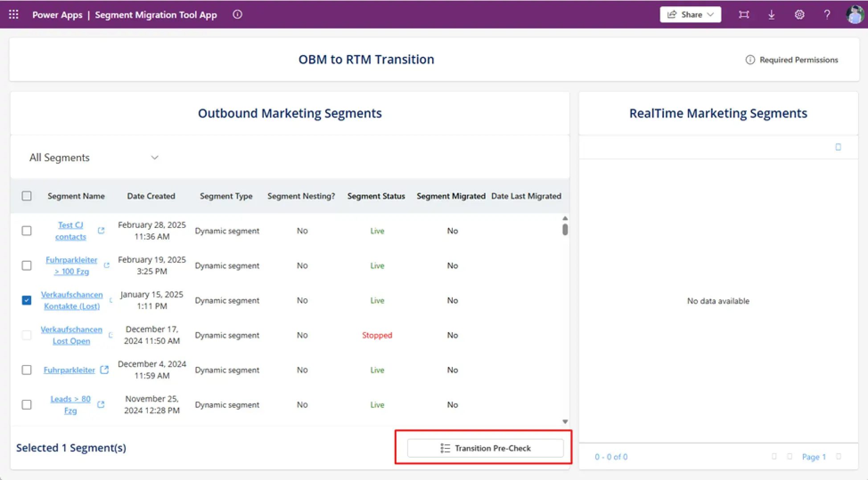
Task: Click the Required Permissions info icon
Action: (750, 60)
